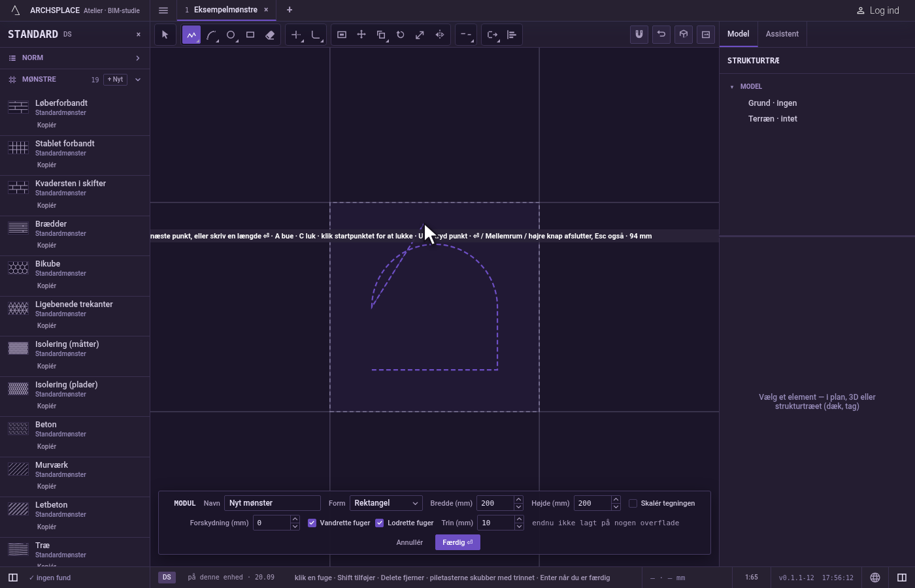Image resolution: width=915 pixels, height=588 pixels.
Task: Click the Færdig button
Action: pos(457,542)
